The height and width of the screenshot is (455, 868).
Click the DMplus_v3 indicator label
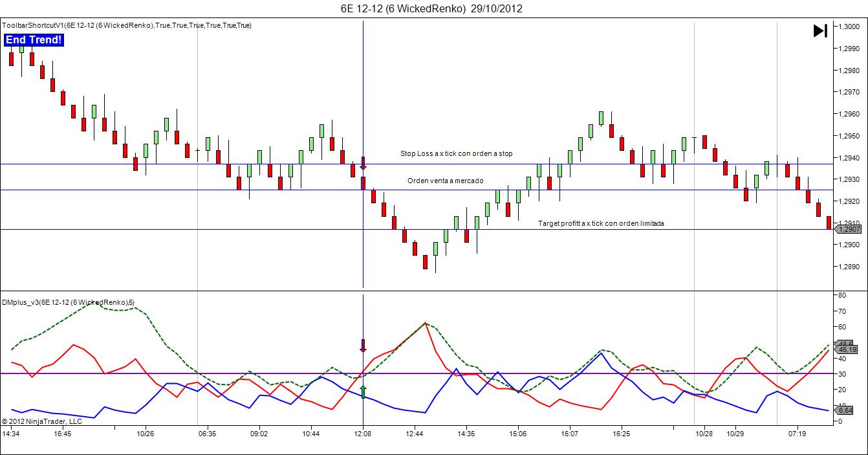[x=68, y=302]
